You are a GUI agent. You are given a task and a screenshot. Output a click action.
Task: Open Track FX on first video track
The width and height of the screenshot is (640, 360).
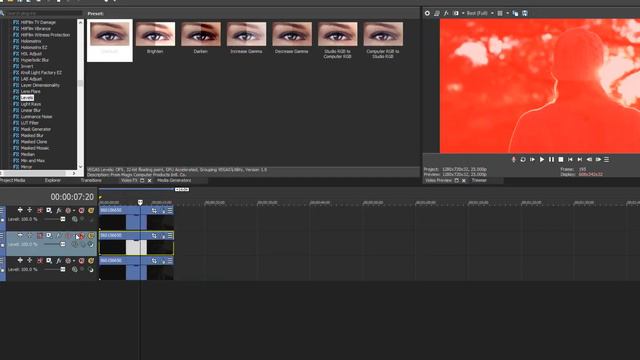pos(59,211)
